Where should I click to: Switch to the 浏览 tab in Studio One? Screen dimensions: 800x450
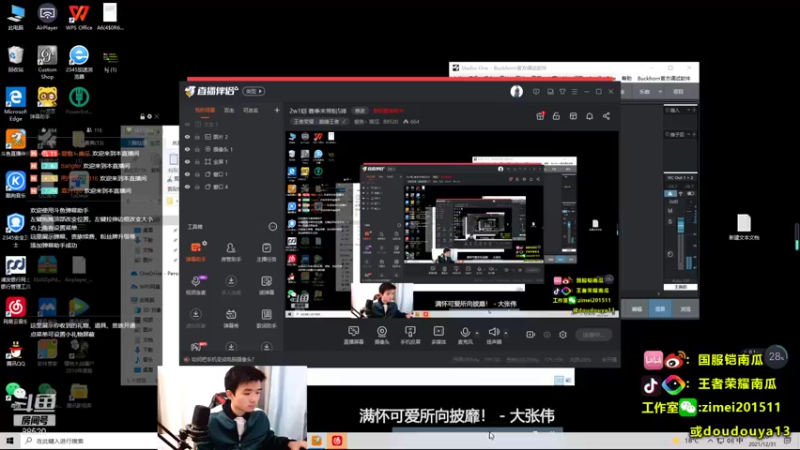[685, 309]
